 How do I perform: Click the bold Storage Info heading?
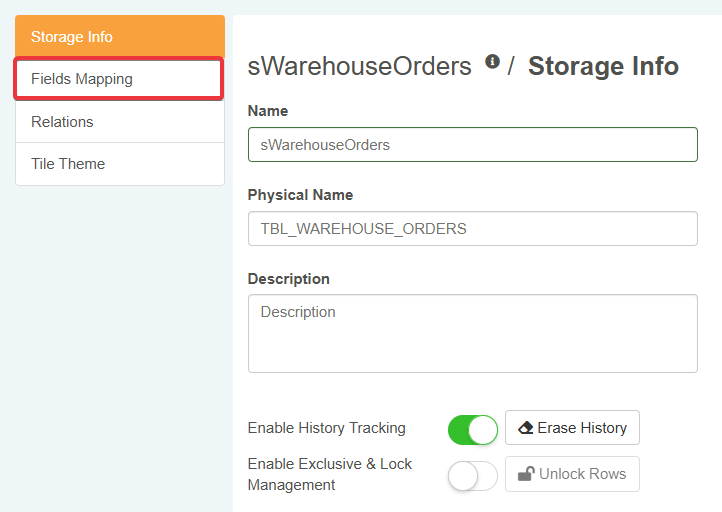click(603, 67)
